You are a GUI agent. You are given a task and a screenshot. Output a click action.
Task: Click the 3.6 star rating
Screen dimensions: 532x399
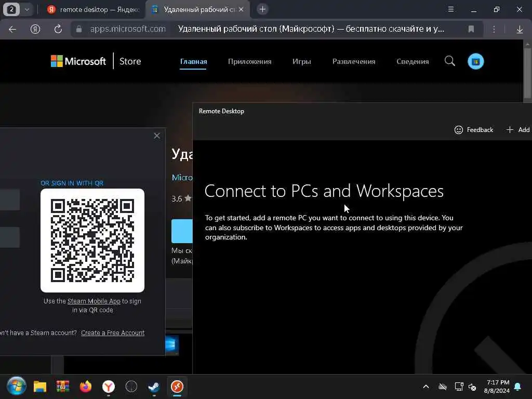point(181,198)
